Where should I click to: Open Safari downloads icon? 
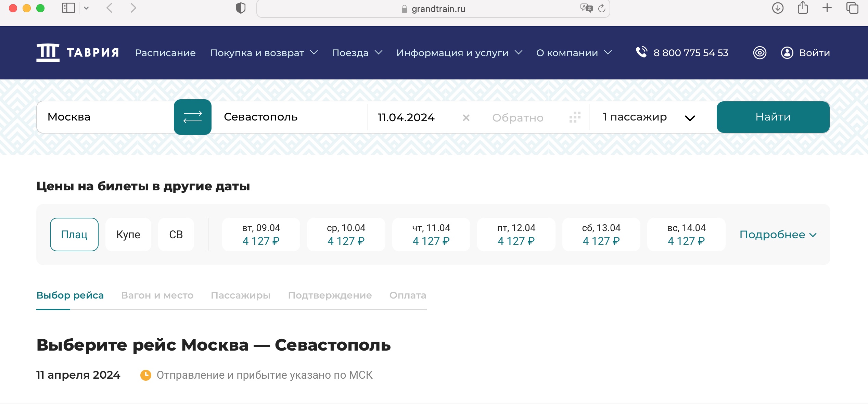coord(778,8)
